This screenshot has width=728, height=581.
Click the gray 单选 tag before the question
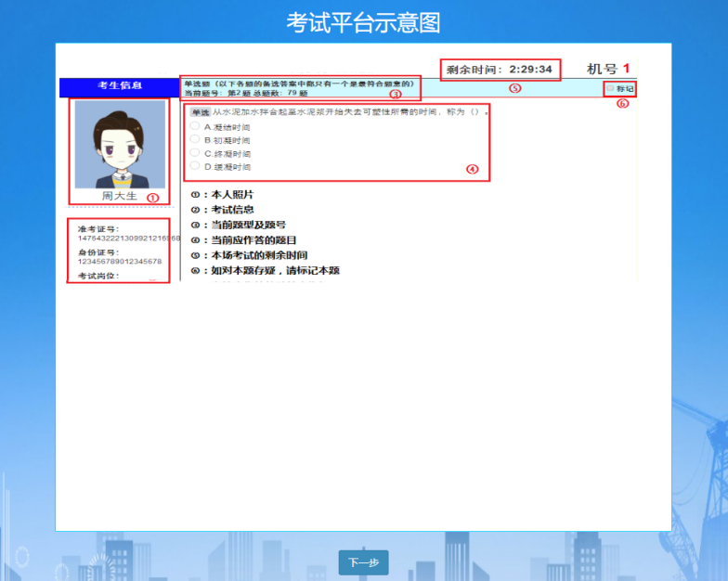(x=200, y=112)
